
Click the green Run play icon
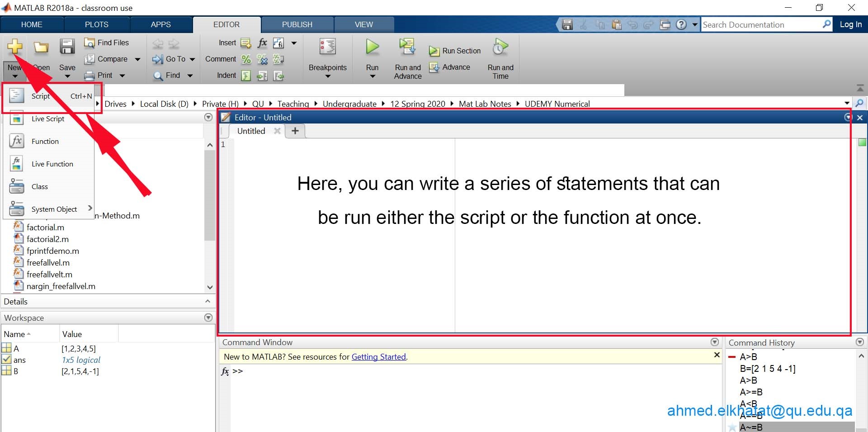pyautogui.click(x=373, y=46)
